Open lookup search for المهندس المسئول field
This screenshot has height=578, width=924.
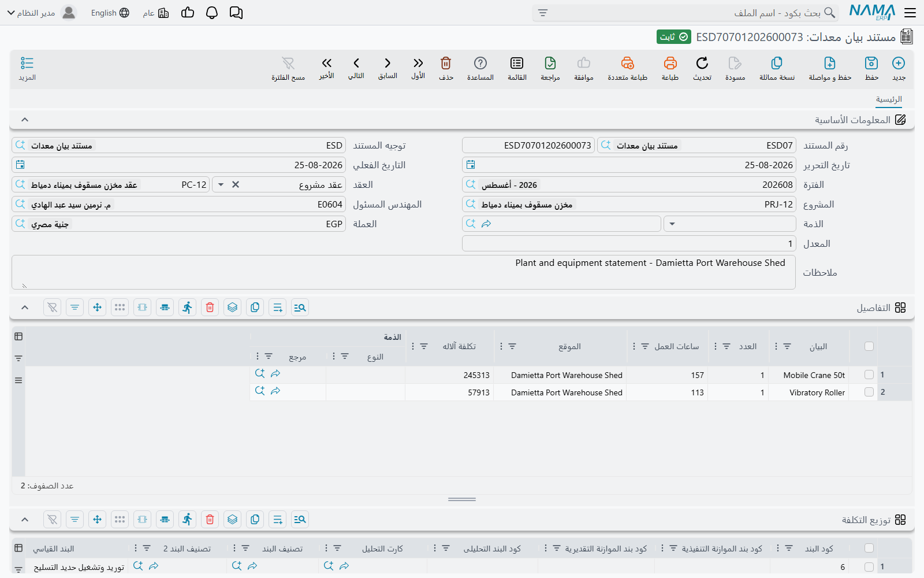click(x=20, y=204)
